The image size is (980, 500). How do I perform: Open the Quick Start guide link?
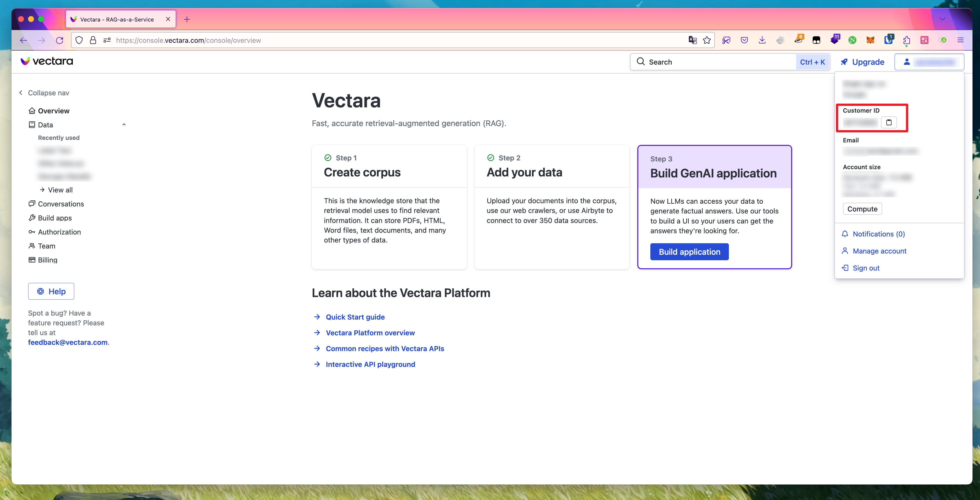(355, 317)
